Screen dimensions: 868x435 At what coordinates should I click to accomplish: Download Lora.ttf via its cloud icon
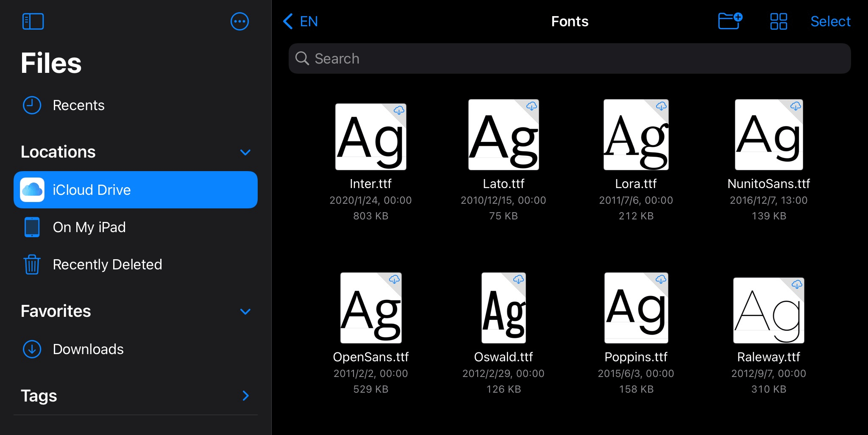click(x=661, y=106)
